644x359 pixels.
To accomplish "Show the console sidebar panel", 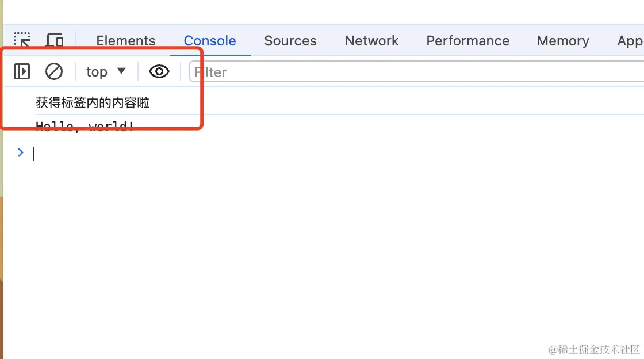I will pos(22,72).
